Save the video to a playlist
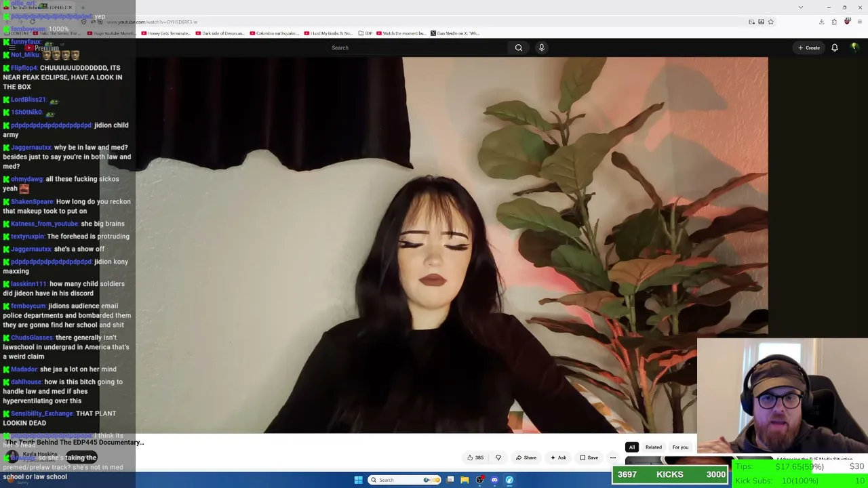 click(589, 457)
